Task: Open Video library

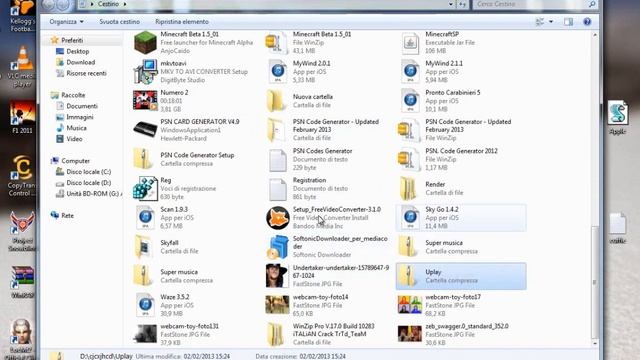Action: click(74, 139)
